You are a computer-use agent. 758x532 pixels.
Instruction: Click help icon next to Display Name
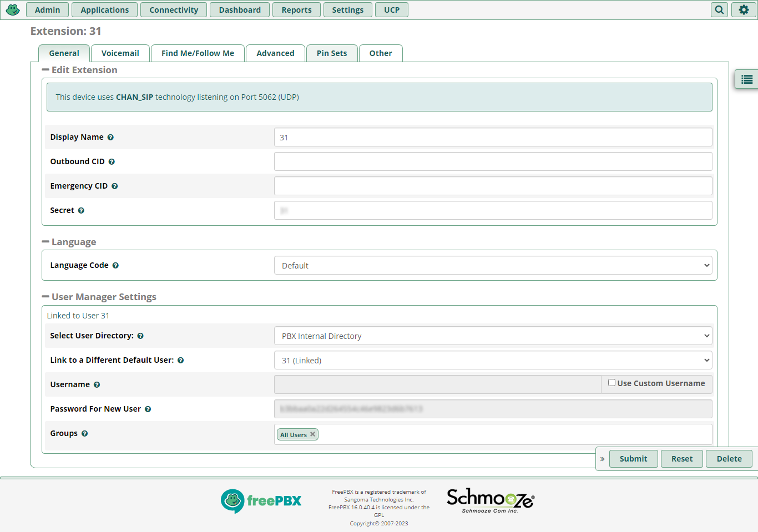tap(110, 138)
